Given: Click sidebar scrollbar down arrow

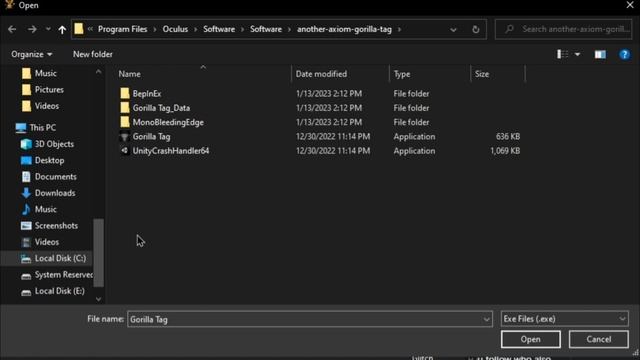Looking at the screenshot, I should click(x=98, y=299).
